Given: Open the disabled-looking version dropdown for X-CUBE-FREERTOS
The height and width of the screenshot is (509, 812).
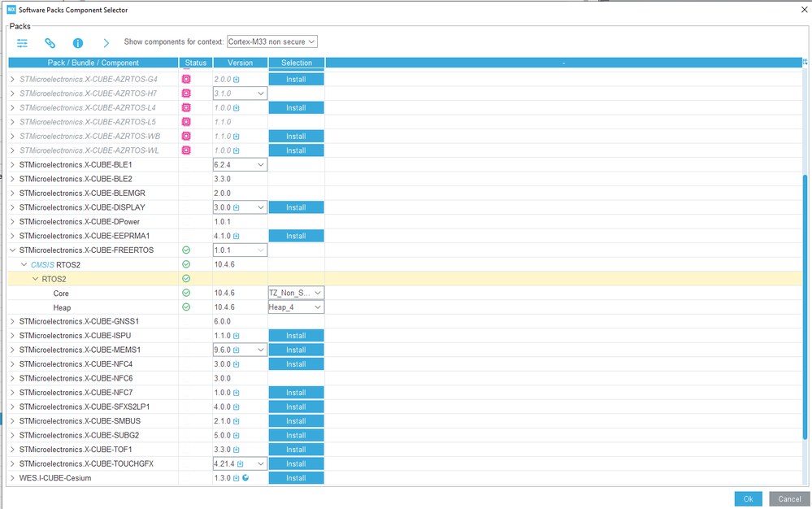Looking at the screenshot, I should pos(241,250).
